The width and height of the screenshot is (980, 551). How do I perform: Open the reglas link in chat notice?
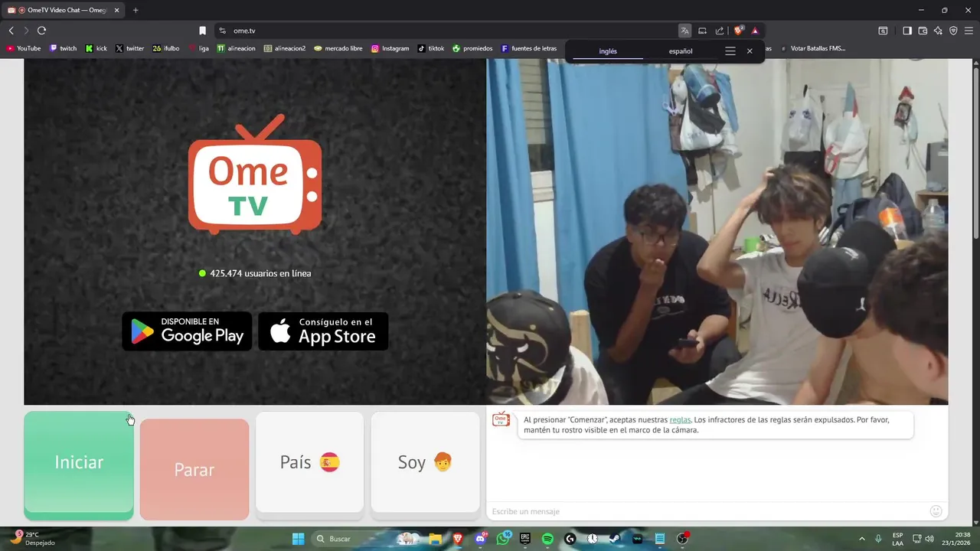680,419
